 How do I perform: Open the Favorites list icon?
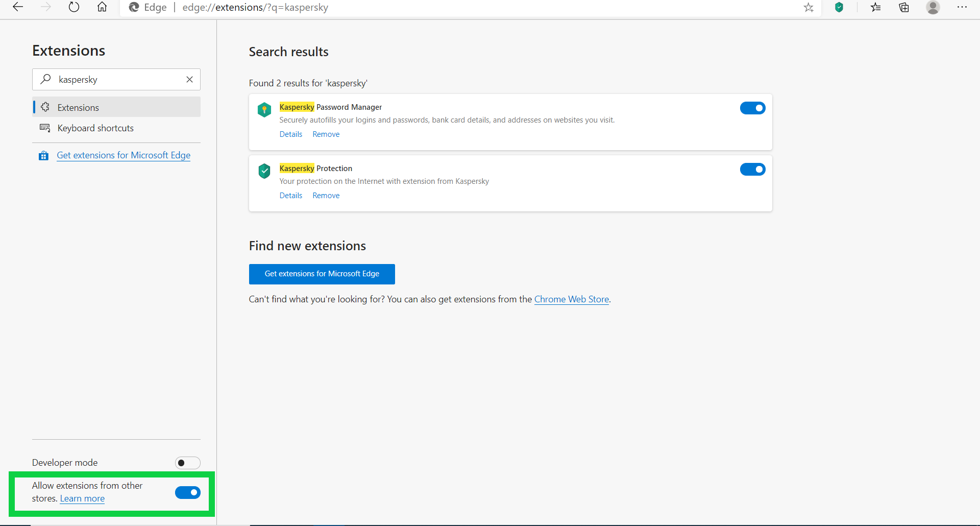pyautogui.click(x=876, y=7)
